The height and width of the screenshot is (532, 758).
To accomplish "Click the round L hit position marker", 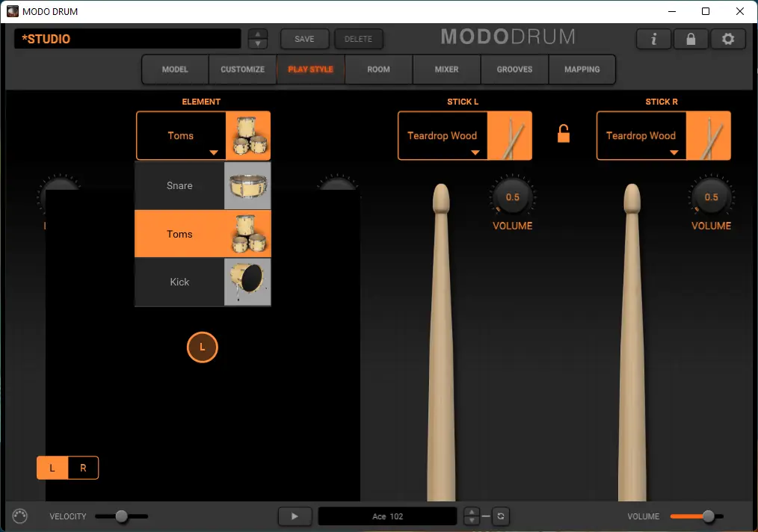I will [x=202, y=347].
